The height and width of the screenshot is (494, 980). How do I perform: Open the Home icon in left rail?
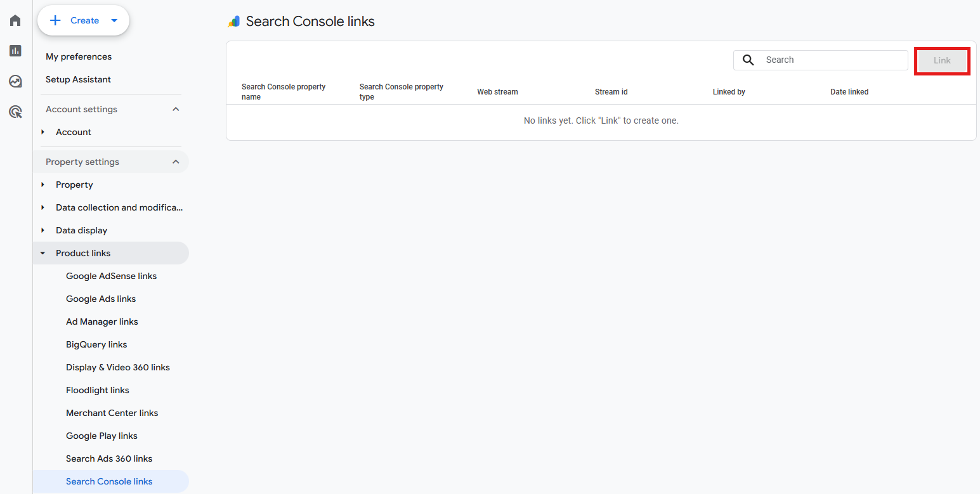[15, 20]
